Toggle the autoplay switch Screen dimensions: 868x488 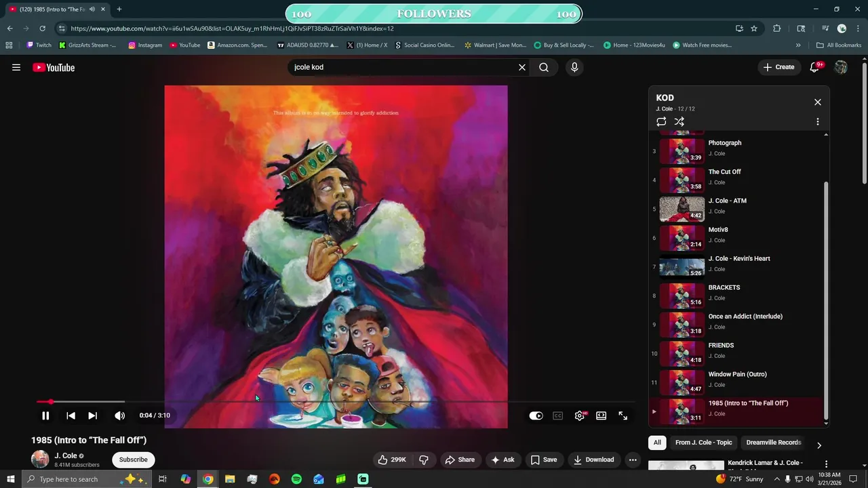(536, 415)
